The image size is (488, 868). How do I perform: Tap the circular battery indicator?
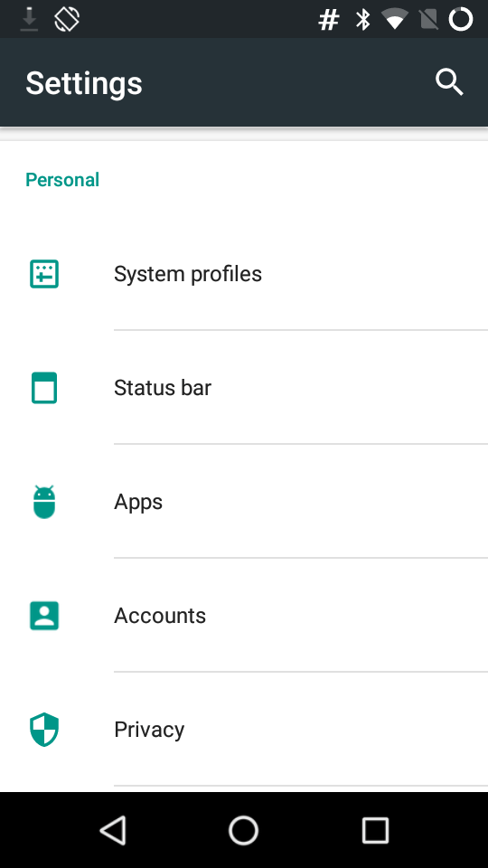point(461,19)
